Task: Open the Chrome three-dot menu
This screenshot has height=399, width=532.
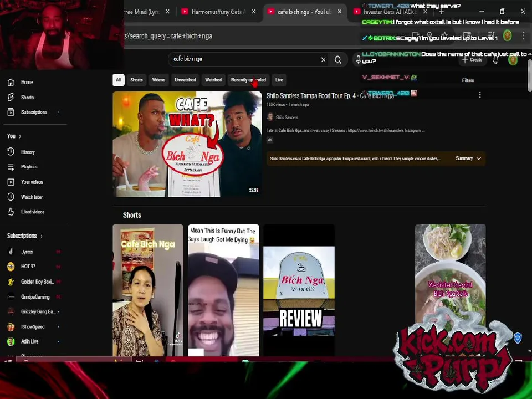Action: pos(524,35)
